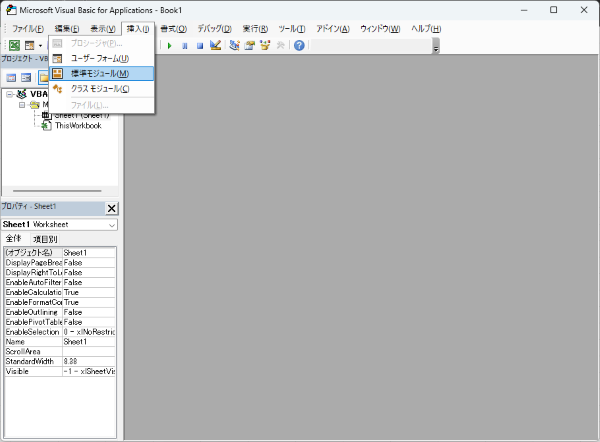Click the クラス モジュール icon in insert menu

[x=57, y=89]
